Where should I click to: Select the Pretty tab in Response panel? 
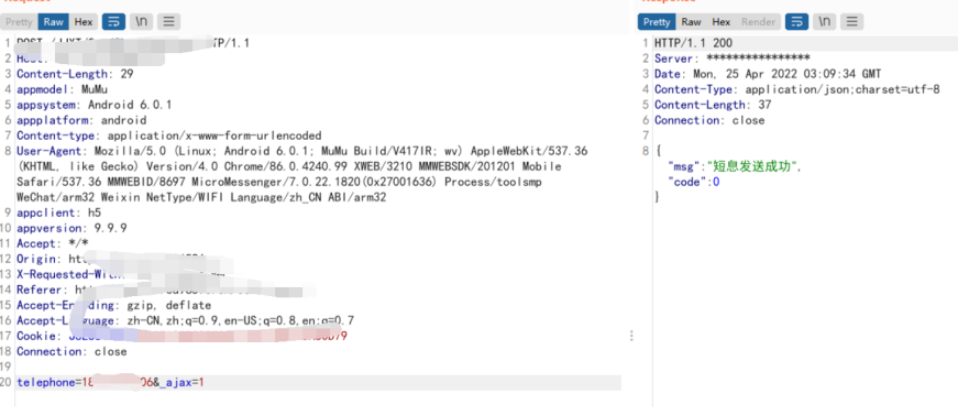click(656, 22)
